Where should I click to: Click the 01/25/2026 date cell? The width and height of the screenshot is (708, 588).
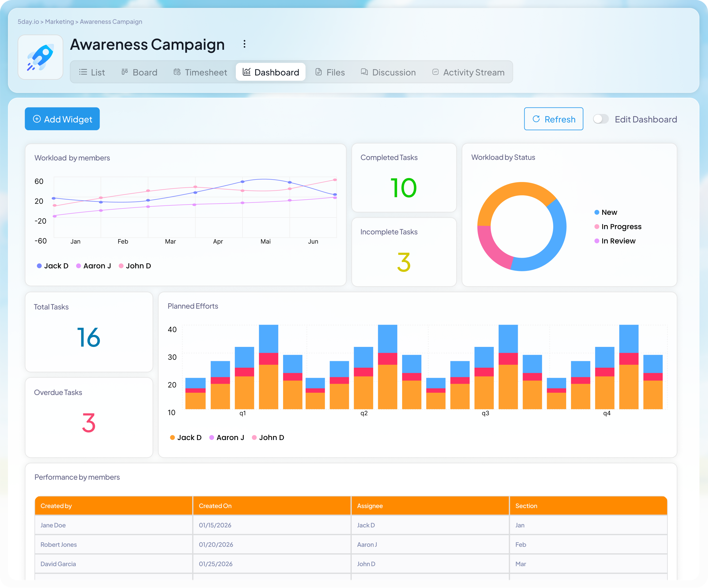272,564
